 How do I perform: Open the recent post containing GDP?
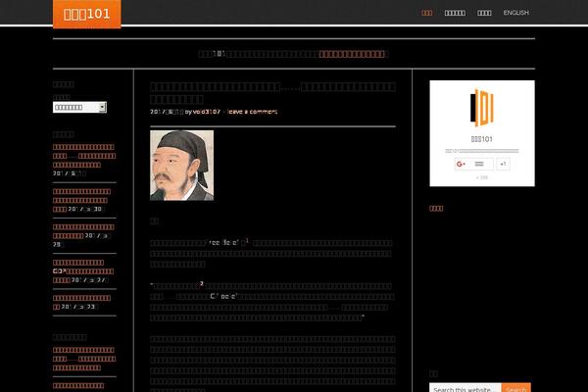(83, 271)
